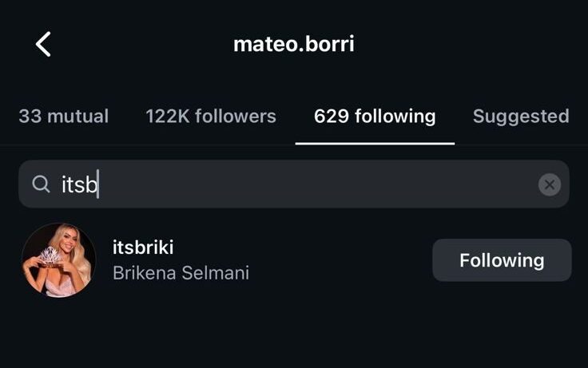Tap the back arrow icon
Screen dimensions: 588x368
(43, 44)
